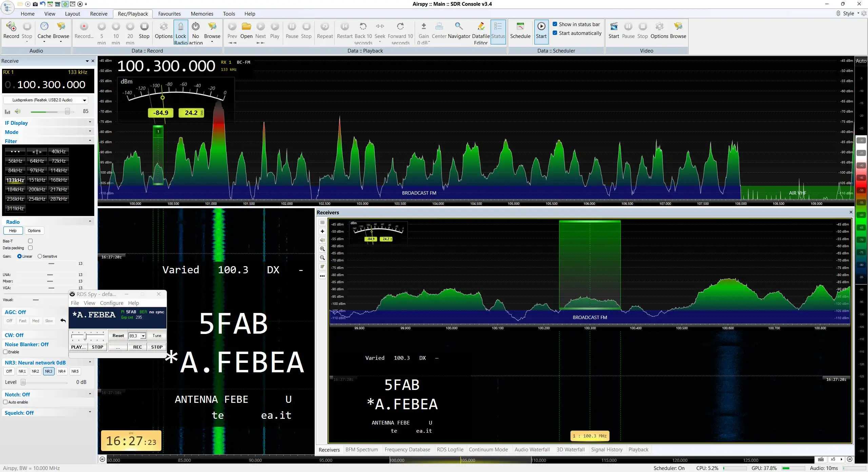Enable the Bias-T checkbox
Viewport: 868px width, 472px height.
(30, 241)
